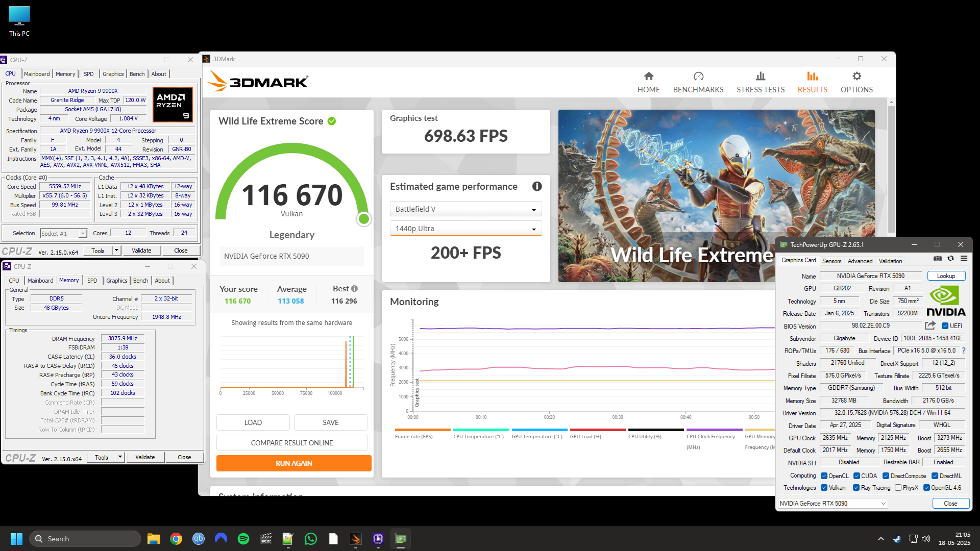The height and width of the screenshot is (551, 980).
Task: Open qBittorrent from the taskbar
Action: [199, 539]
